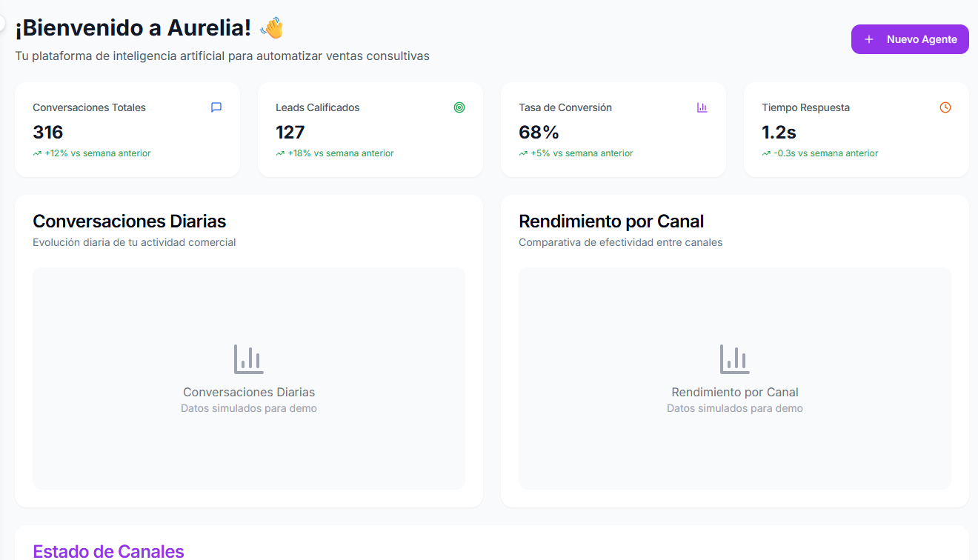Click the Conversaciones Diarias card heading

tap(130, 221)
